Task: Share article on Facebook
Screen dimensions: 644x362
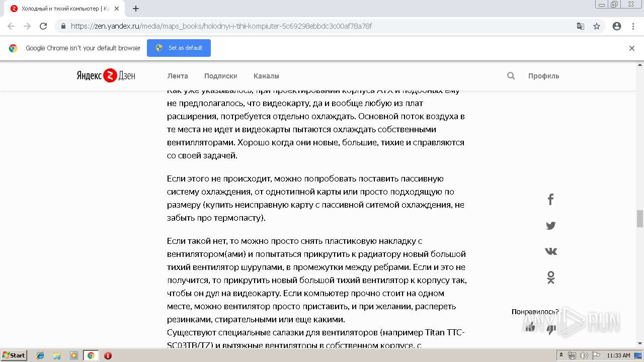Action: [550, 200]
